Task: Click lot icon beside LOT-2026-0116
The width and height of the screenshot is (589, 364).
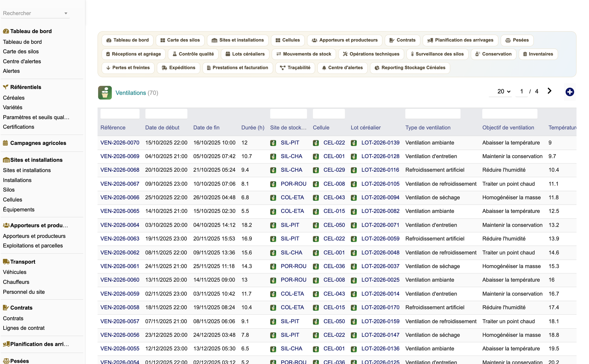Action: pos(354,170)
